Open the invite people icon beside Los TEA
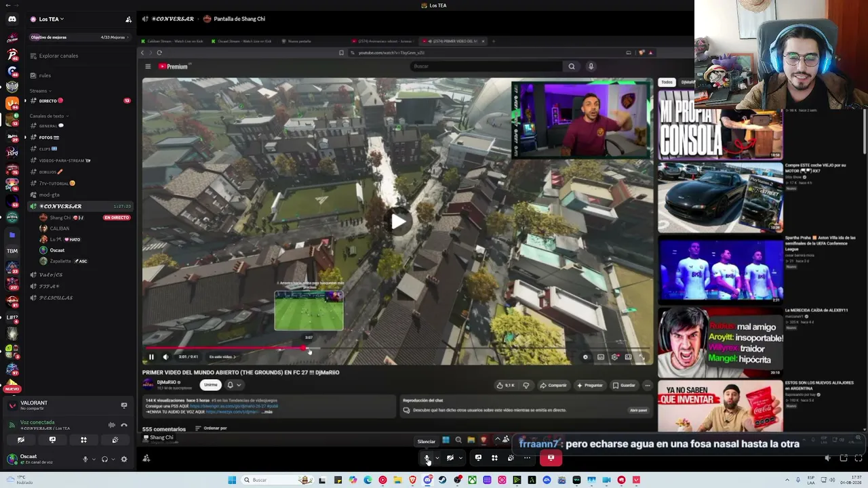Image resolution: width=868 pixels, height=488 pixels. (x=129, y=19)
